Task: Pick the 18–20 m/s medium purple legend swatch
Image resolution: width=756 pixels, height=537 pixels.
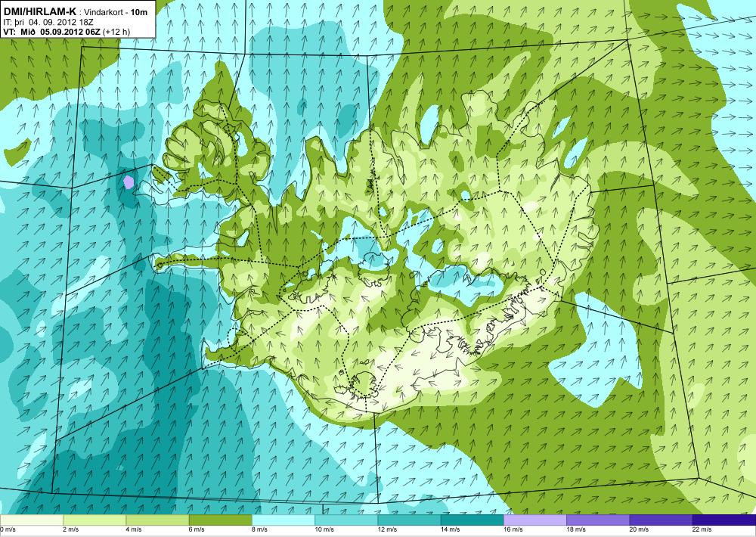Action: coord(598,520)
